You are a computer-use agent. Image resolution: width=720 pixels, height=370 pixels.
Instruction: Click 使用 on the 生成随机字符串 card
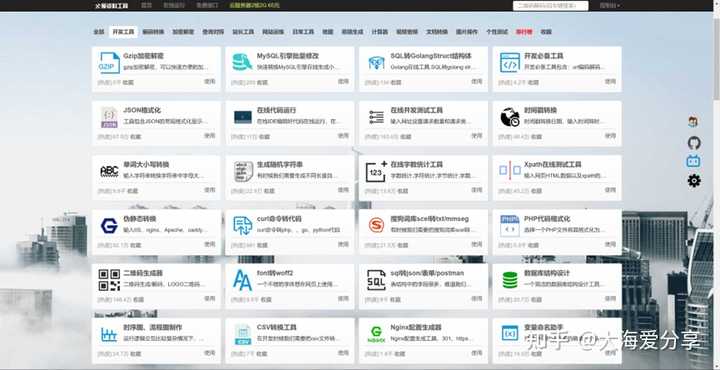click(343, 190)
